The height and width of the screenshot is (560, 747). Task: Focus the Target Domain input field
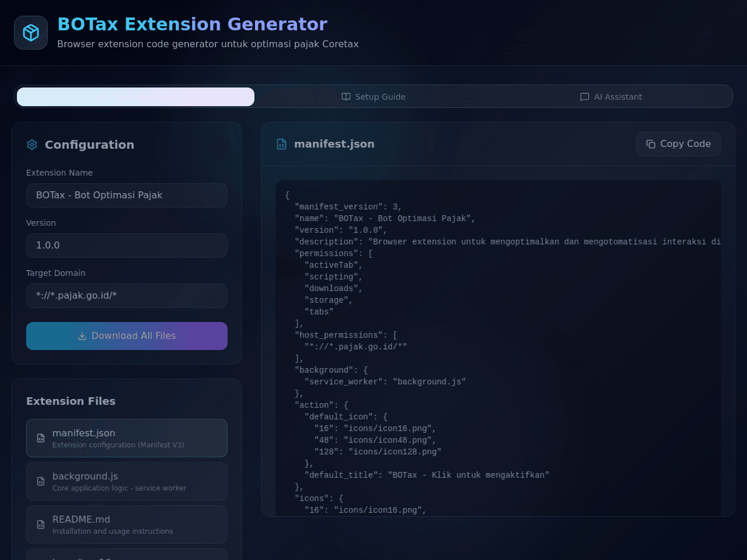pyautogui.click(x=127, y=296)
